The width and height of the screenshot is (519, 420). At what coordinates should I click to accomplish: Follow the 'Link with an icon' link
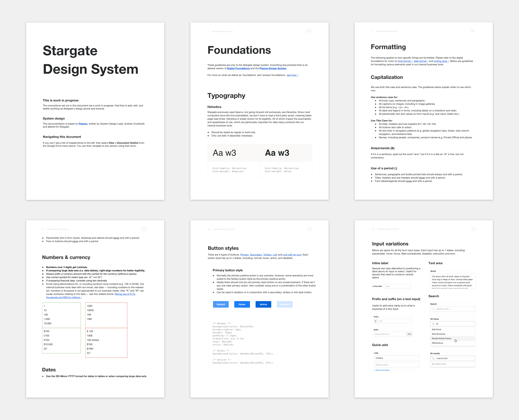[x=292, y=255]
